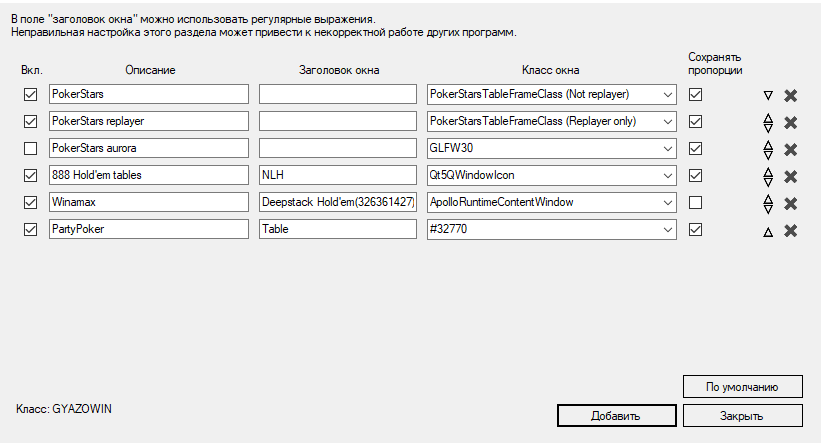Screen dimensions: 821x443
Task: Focus the Deepstack Hold'em window title field
Action: pos(338,202)
